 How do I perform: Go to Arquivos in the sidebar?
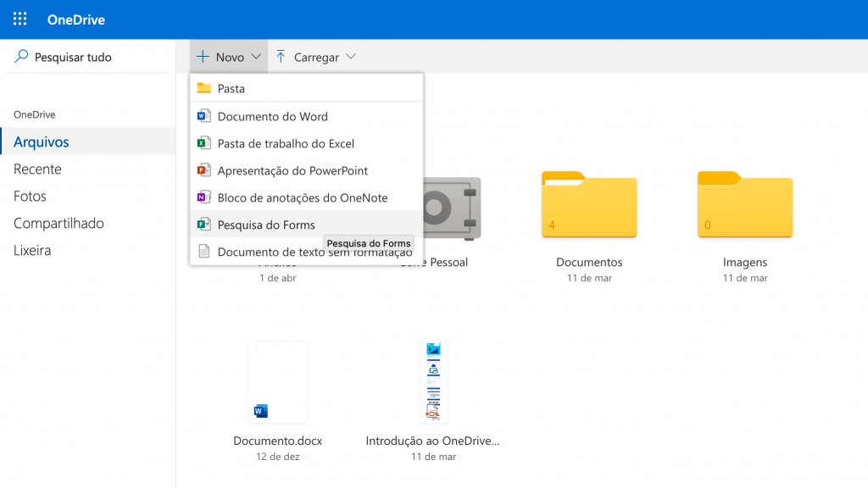(x=88, y=141)
